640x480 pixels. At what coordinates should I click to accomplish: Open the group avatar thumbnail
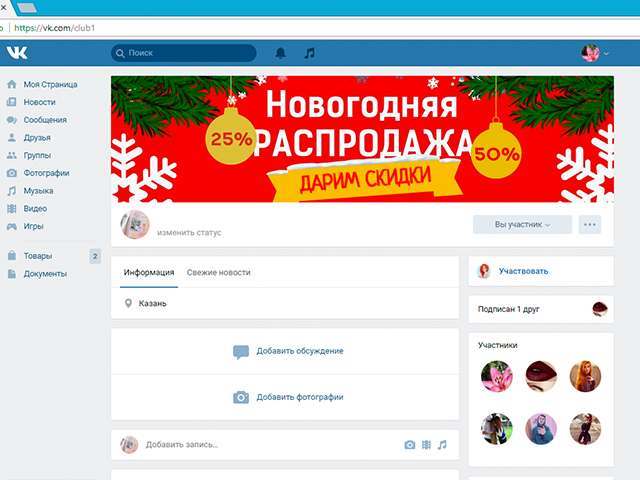135,224
